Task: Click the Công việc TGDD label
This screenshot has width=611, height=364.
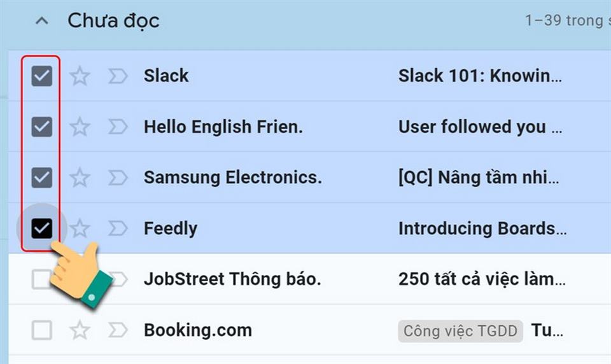Action: point(460,331)
